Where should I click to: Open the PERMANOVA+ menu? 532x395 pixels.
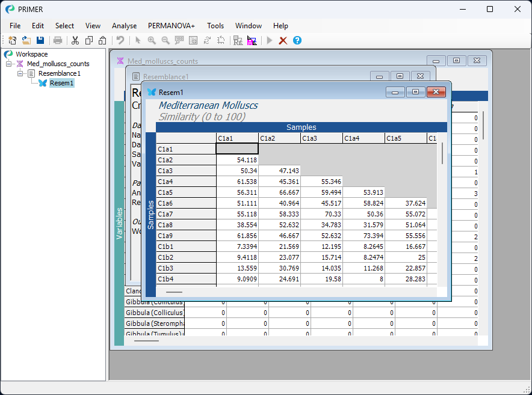[172, 26]
